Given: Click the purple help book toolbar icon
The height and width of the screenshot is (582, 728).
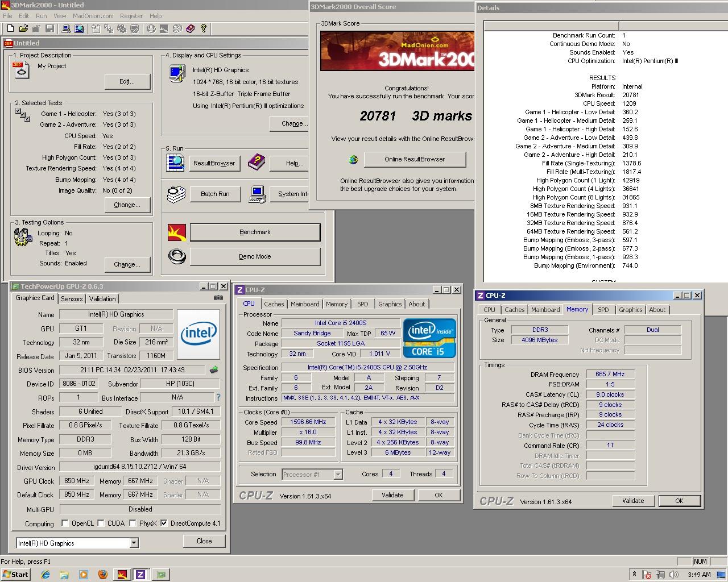Looking at the screenshot, I should (x=190, y=28).
